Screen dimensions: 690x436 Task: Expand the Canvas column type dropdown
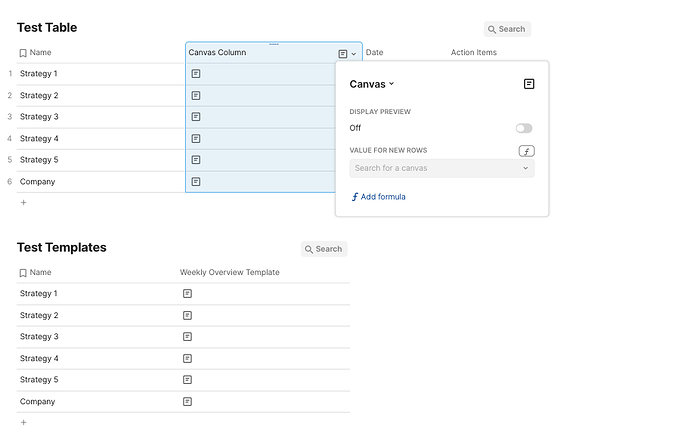372,85
